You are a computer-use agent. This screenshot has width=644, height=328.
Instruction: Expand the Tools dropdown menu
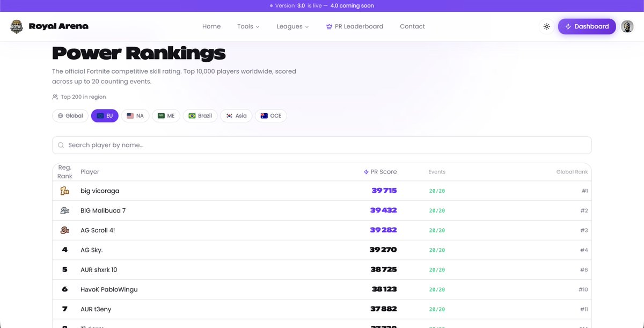coord(248,26)
